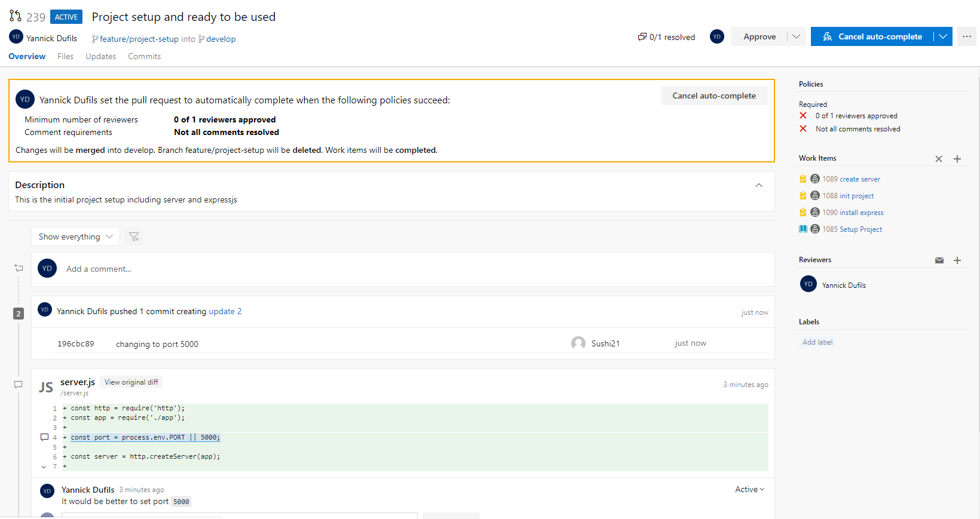Click View original diff button
This screenshot has height=519, width=980.
coord(131,382)
